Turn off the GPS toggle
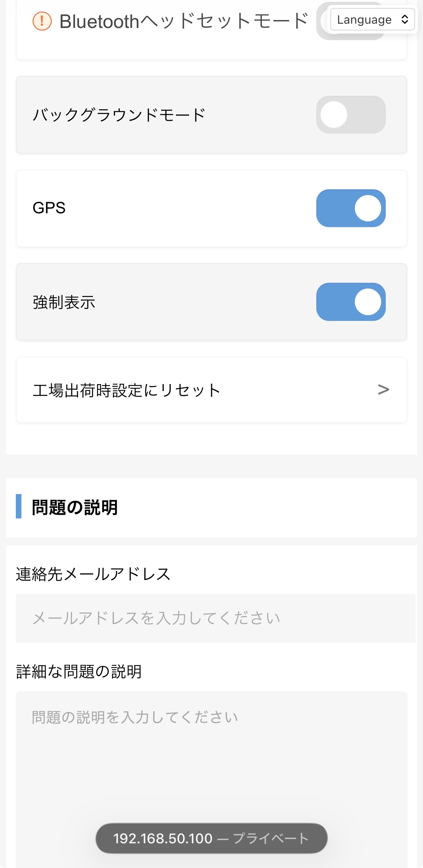 [x=351, y=208]
